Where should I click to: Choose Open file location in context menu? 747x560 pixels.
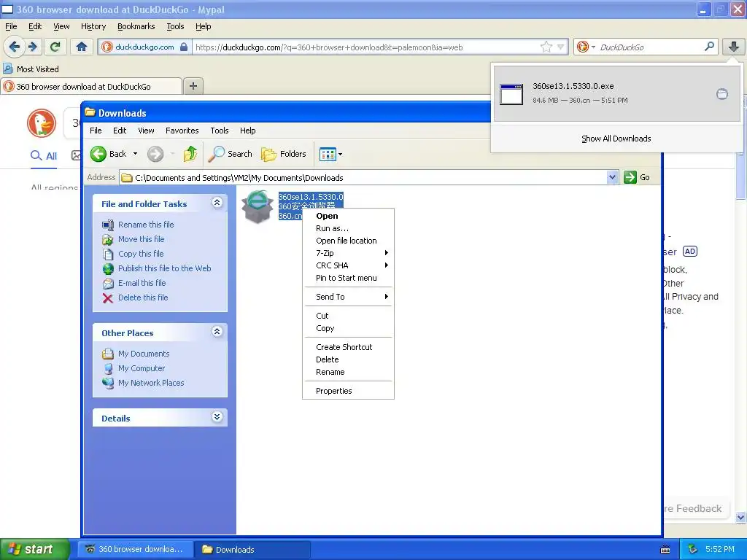coord(348,241)
